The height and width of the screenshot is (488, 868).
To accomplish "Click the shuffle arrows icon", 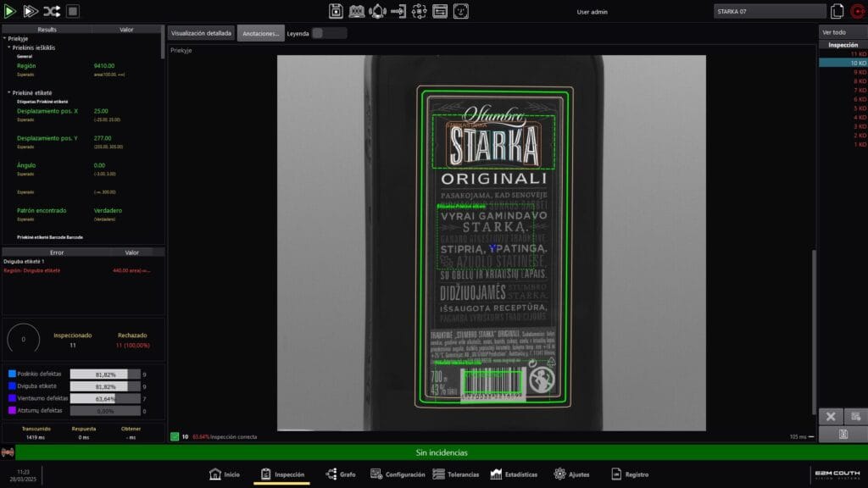I will coord(51,11).
